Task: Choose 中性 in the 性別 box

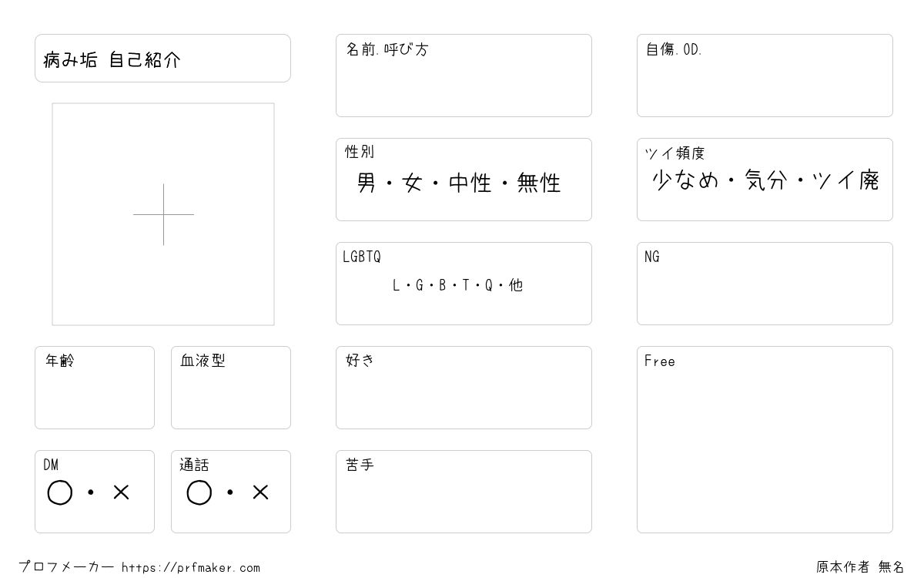Action: pos(470,183)
